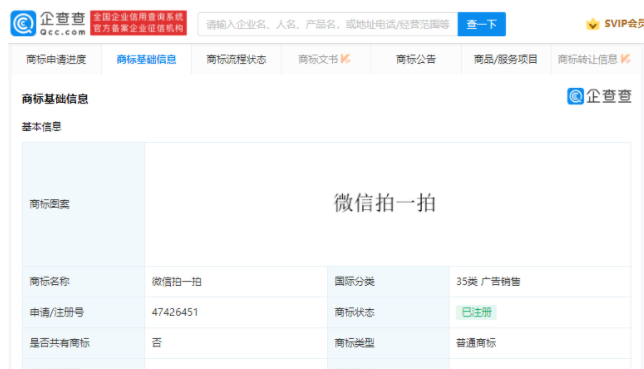Click the SVIP crown icon
This screenshot has width=644, height=369.
coord(592,24)
